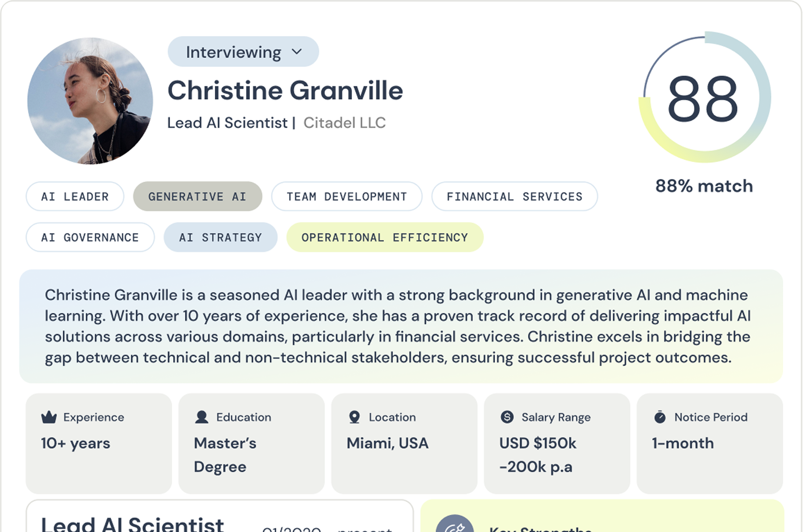Click the Education person icon
Screen dimensions: 803x532
tap(202, 417)
